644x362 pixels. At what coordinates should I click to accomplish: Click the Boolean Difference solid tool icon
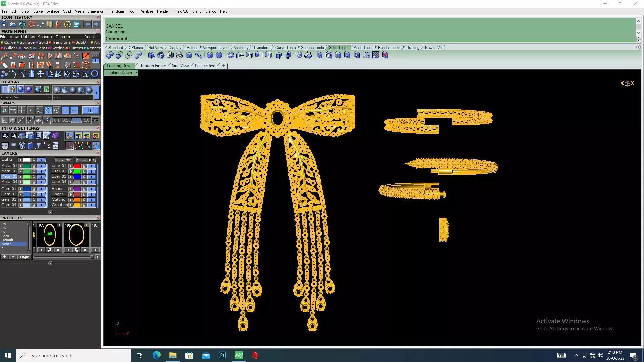(x=119, y=55)
